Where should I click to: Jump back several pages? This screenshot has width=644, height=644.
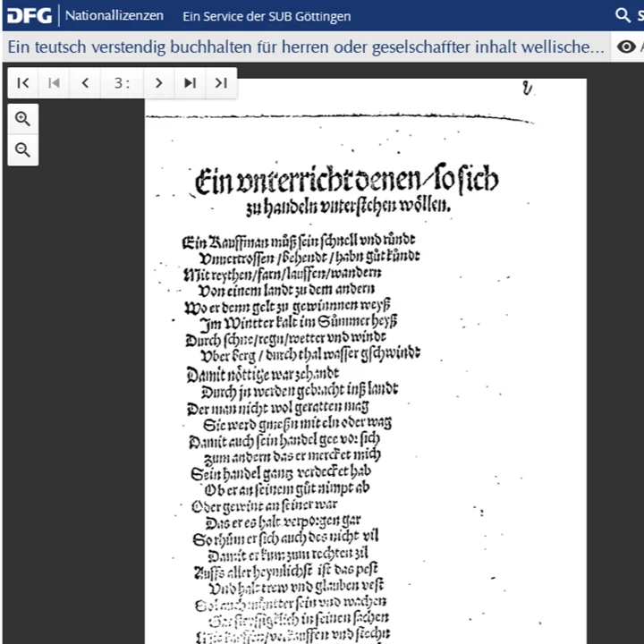[54, 83]
